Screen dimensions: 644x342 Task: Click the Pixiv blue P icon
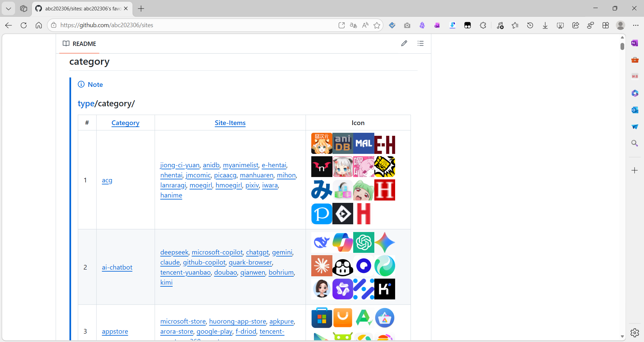(x=321, y=214)
